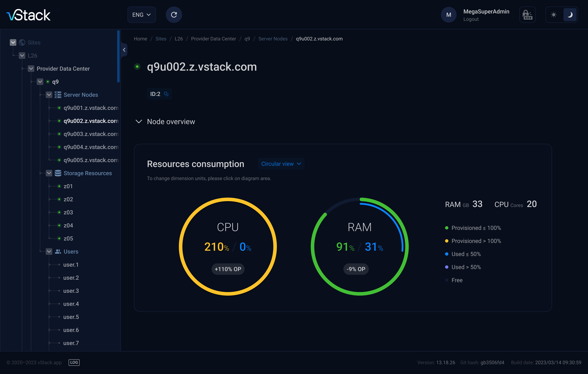Click the Users people icon
588x374 pixels.
click(x=58, y=251)
